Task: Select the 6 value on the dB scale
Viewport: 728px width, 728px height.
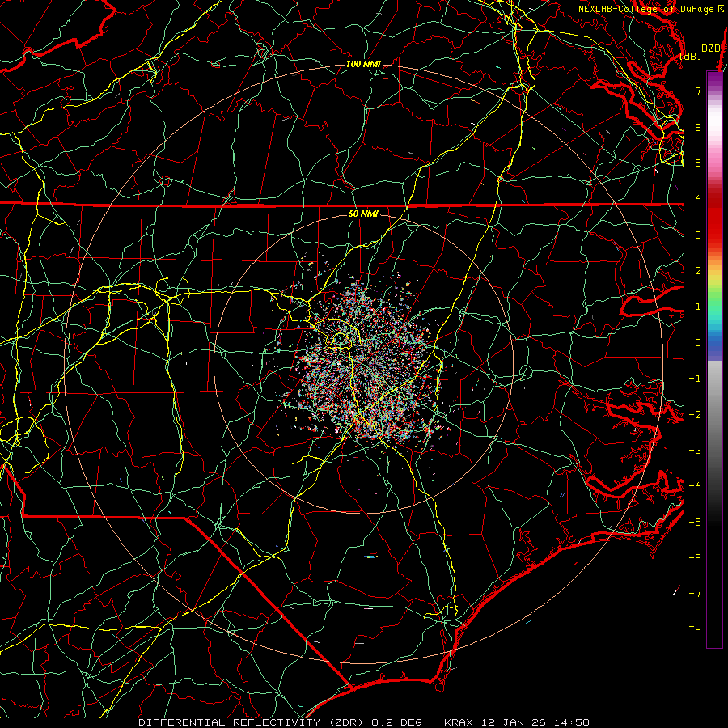Action: click(698, 127)
